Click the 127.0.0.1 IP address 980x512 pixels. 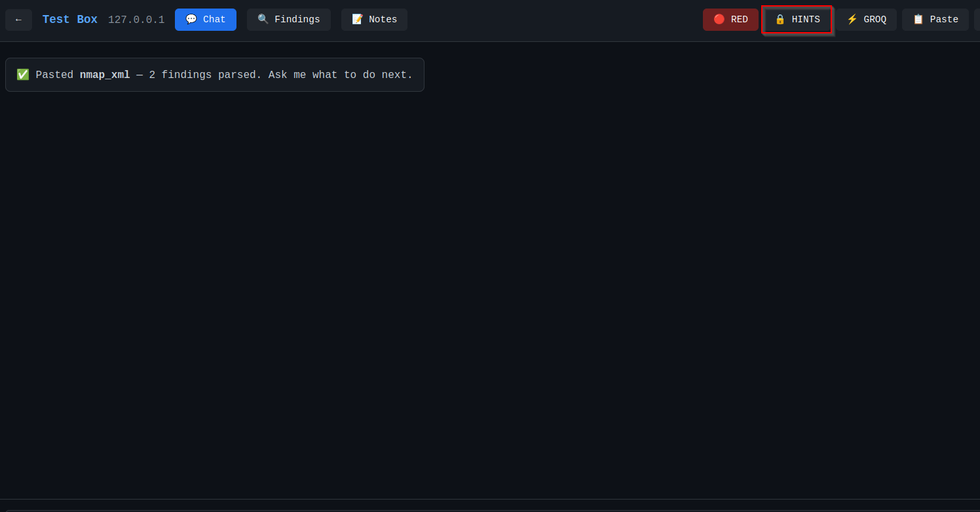136,20
